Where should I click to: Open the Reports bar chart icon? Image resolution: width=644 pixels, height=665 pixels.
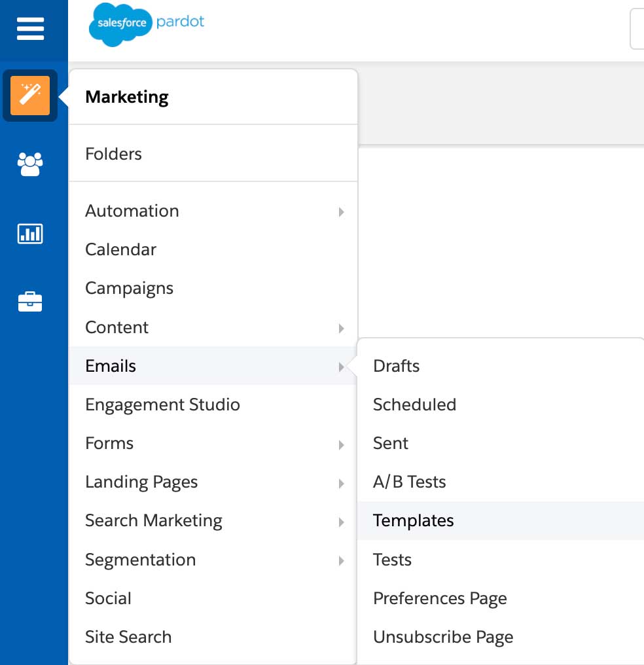pos(30,233)
